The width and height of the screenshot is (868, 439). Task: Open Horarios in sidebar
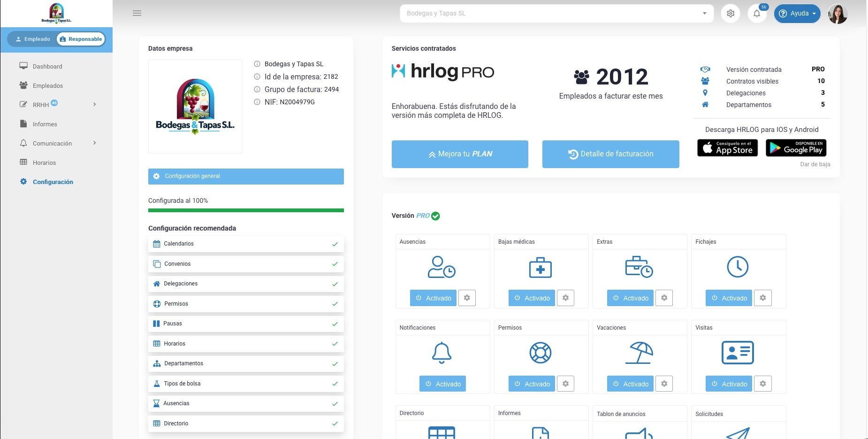(x=44, y=162)
